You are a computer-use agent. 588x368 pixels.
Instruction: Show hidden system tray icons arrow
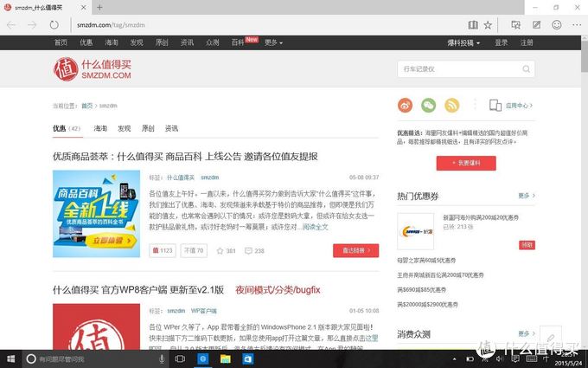pos(455,359)
